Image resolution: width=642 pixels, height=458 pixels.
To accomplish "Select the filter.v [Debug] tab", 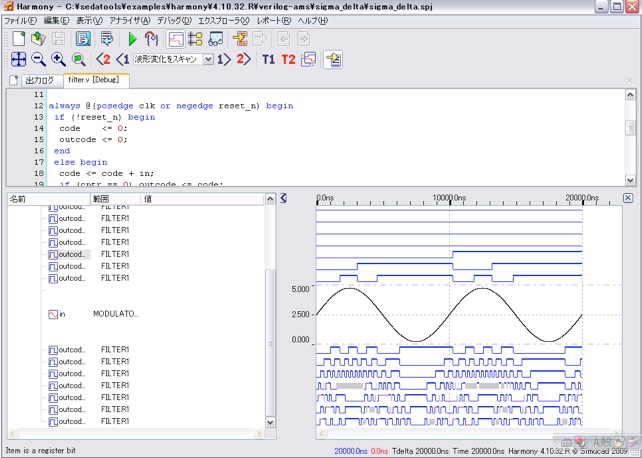I will (x=92, y=80).
